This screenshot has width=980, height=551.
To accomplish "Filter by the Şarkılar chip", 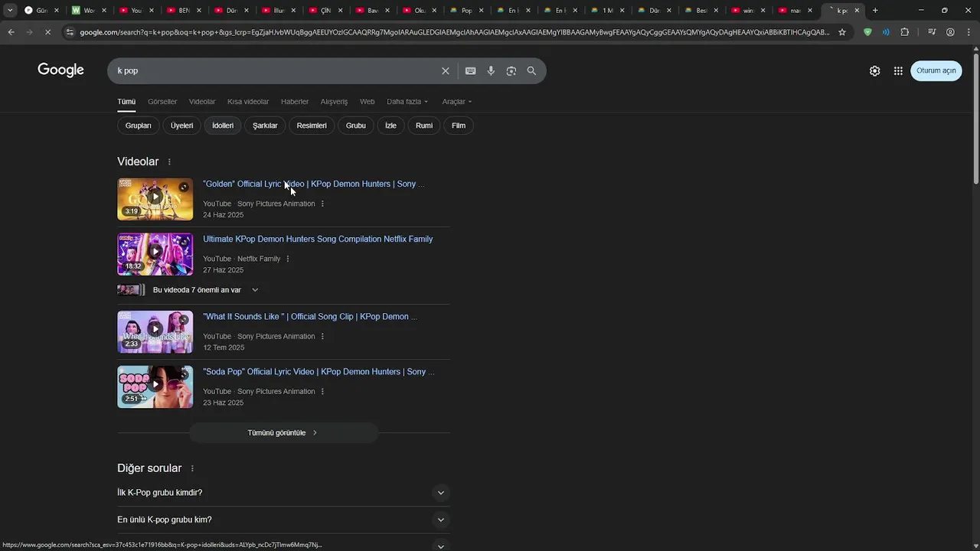I will [265, 126].
